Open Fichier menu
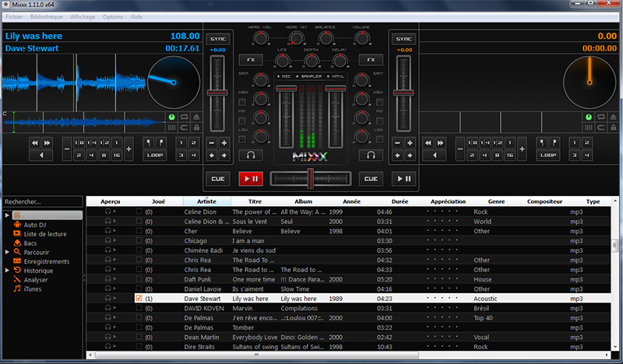This screenshot has height=364, width=623. coord(14,16)
